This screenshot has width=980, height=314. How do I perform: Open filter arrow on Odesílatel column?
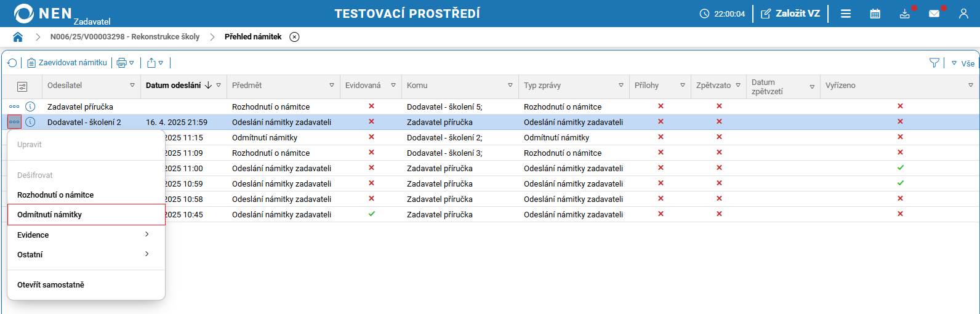click(132, 86)
